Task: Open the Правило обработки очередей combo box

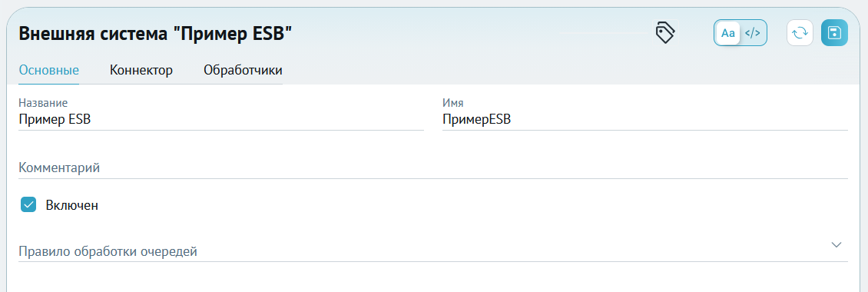Action: coord(433,251)
